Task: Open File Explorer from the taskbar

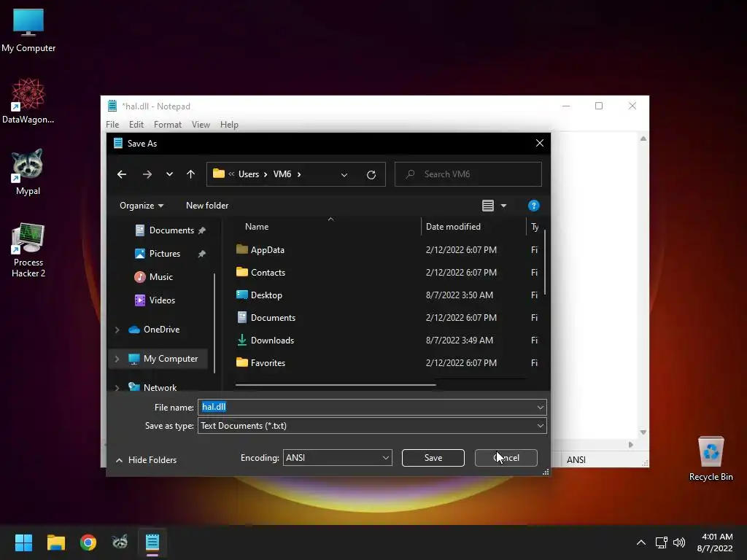Action: click(x=55, y=542)
